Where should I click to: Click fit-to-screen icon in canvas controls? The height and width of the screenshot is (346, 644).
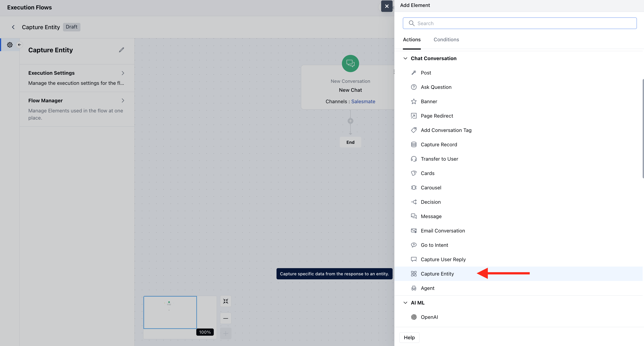coord(225,301)
